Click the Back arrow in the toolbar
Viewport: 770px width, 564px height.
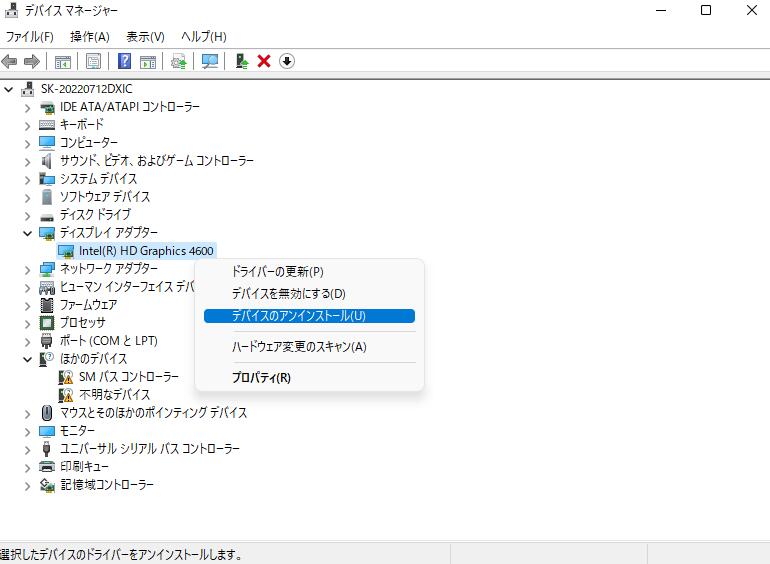pyautogui.click(x=11, y=61)
